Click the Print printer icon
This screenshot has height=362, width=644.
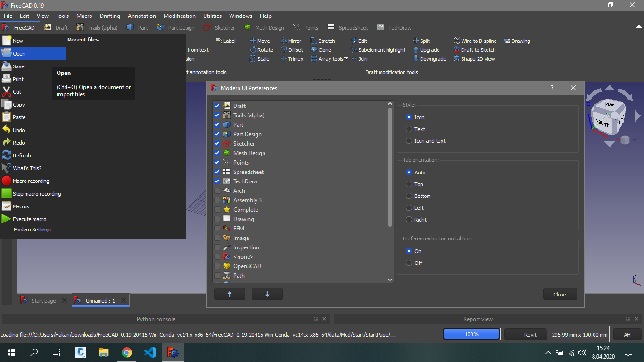pos(6,79)
